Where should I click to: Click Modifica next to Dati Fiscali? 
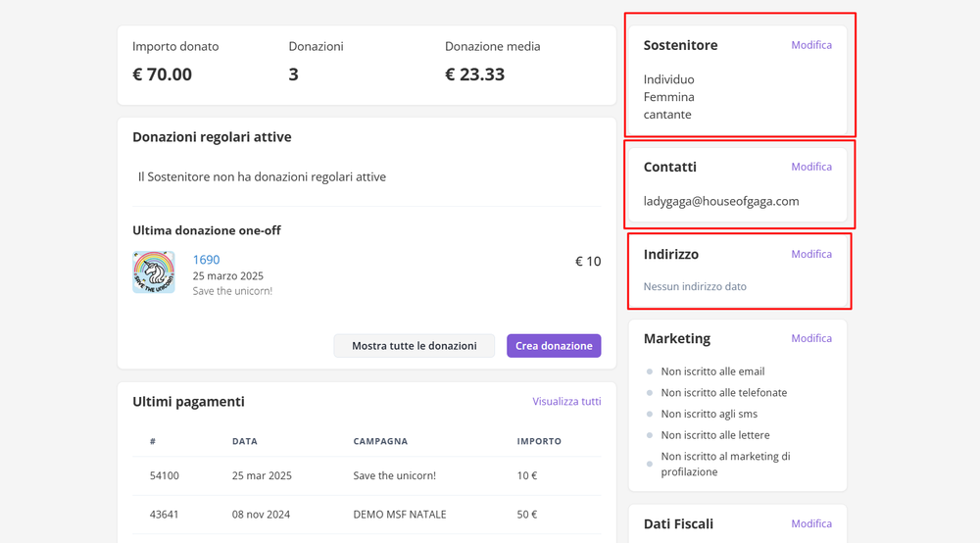[x=811, y=523]
